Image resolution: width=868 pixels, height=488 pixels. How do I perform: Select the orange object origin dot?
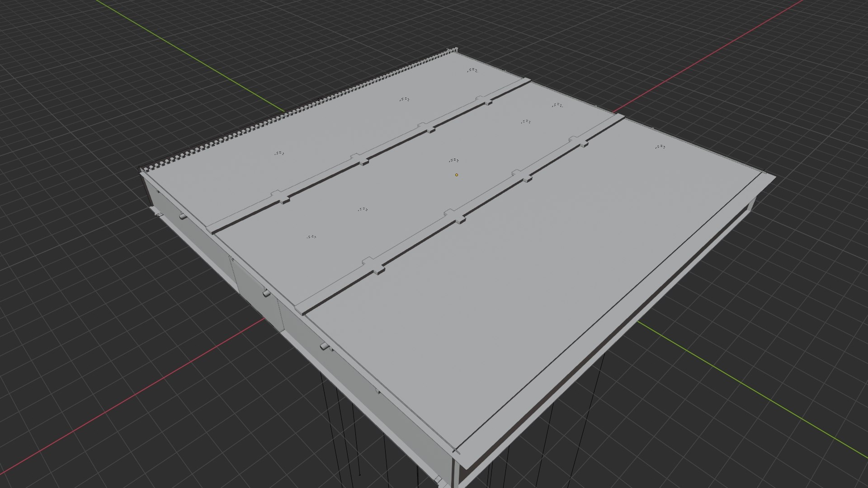coord(457,175)
